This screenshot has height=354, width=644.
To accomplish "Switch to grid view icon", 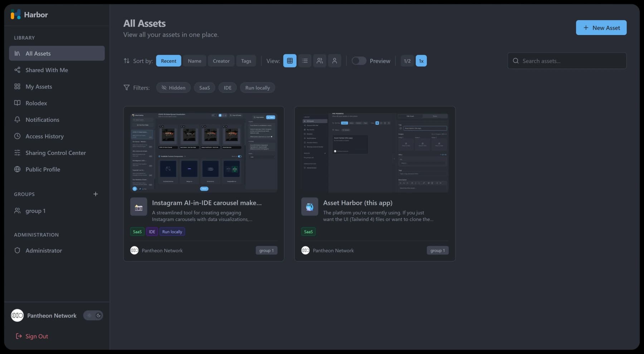I will pos(289,61).
